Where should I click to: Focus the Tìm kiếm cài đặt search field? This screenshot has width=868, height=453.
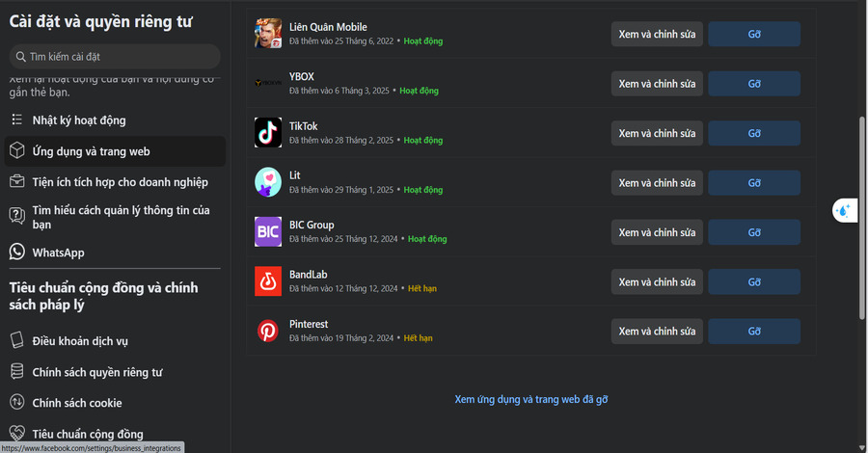115,57
